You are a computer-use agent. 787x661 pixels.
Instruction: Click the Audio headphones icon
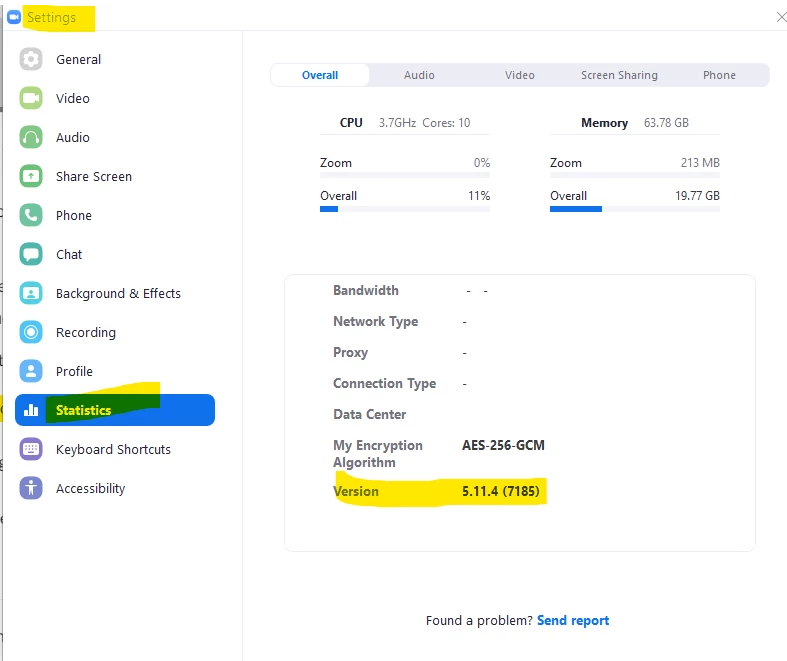(31, 137)
